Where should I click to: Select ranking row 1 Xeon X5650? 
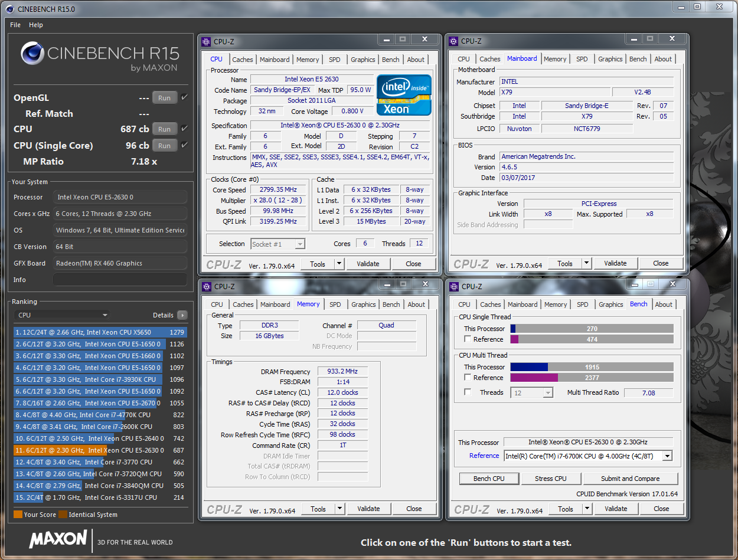click(x=101, y=332)
